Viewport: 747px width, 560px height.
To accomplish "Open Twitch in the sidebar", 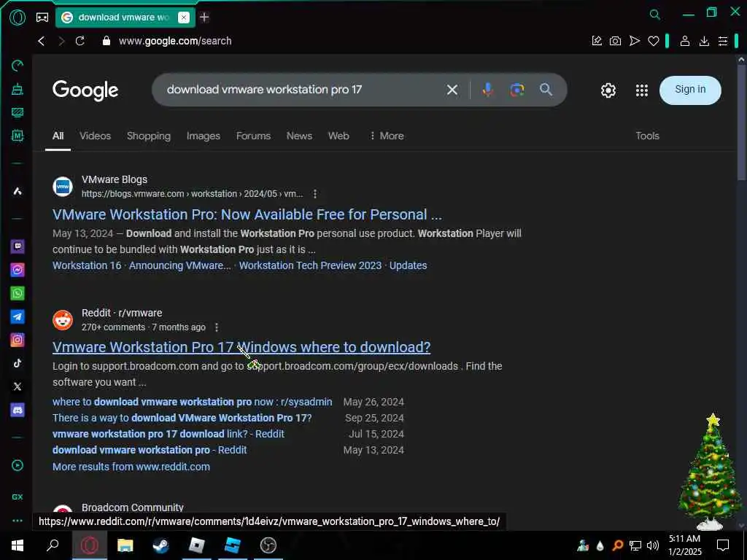I will (18, 246).
